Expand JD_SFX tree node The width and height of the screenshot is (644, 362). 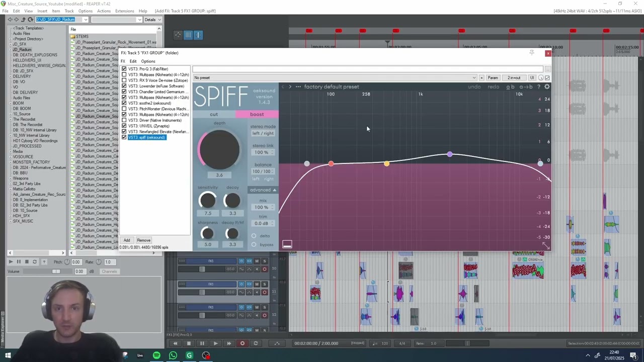tap(10, 44)
